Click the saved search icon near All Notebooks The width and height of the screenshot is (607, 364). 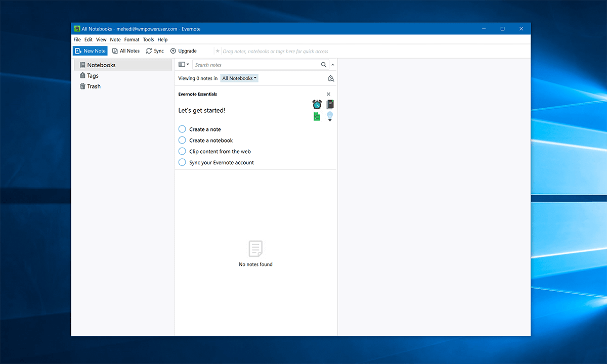point(331,78)
